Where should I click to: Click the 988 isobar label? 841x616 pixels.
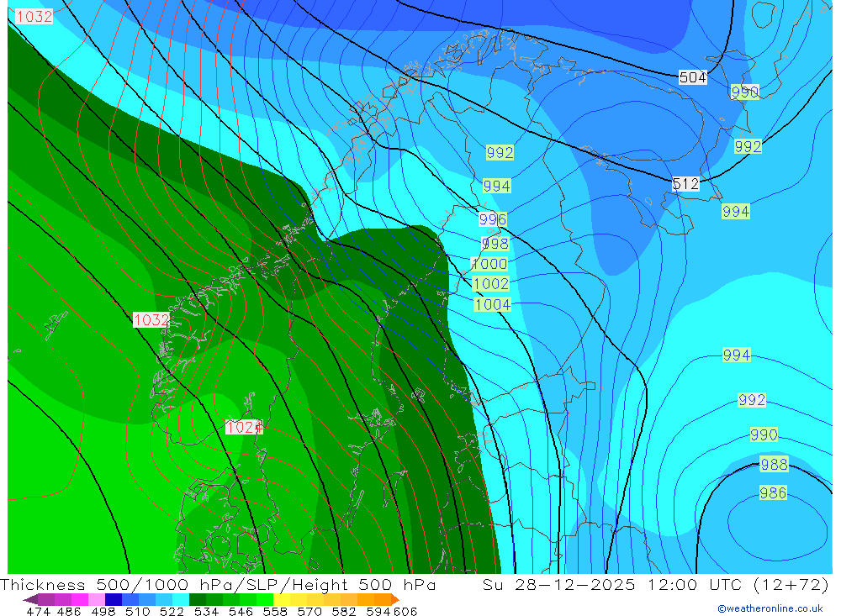click(774, 464)
